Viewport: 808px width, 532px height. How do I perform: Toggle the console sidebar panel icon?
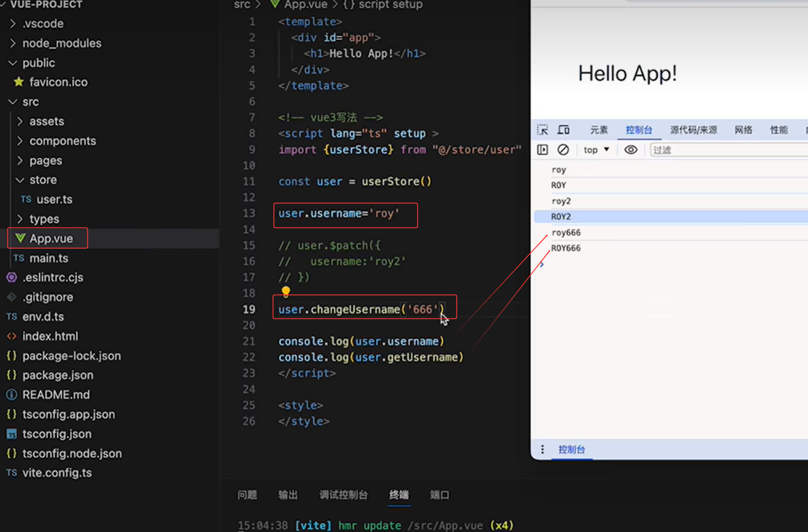(x=543, y=150)
